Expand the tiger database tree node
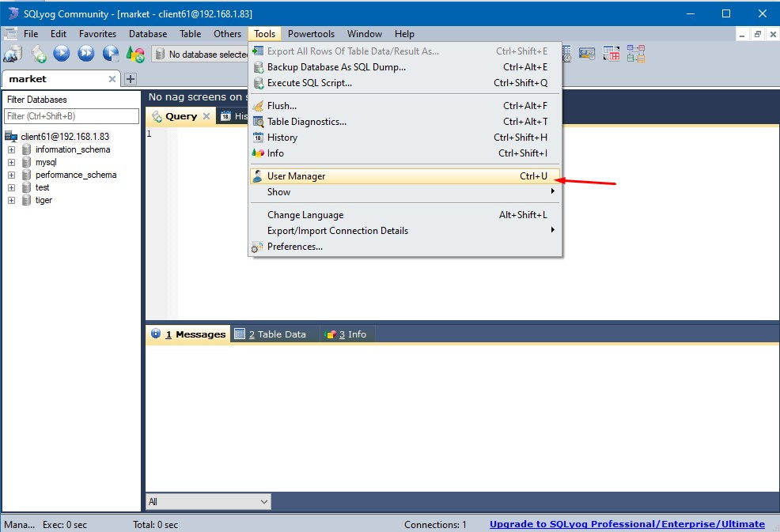This screenshot has width=780, height=532. pos(12,200)
